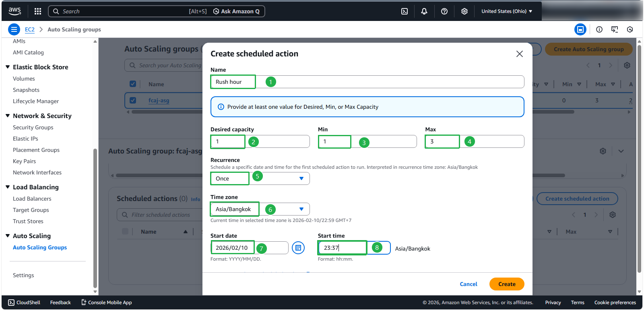Click Create scheduled action button behind dialog

[577, 199]
